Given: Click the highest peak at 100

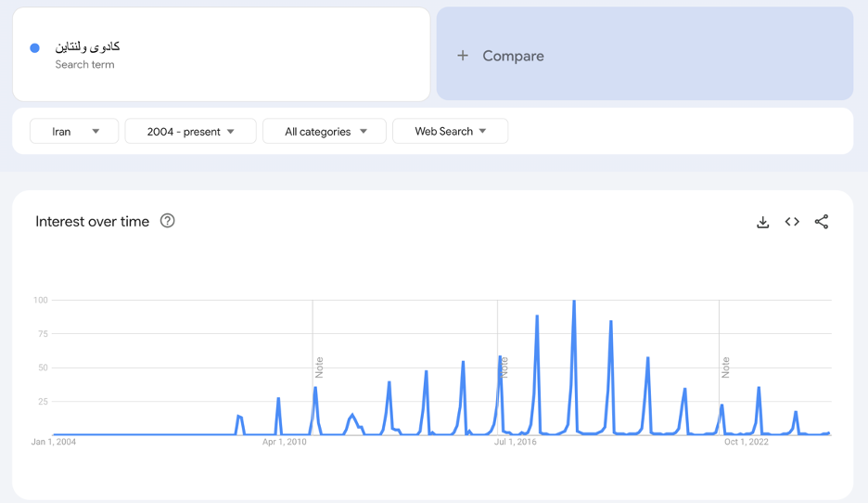Looking at the screenshot, I should pos(574,302).
